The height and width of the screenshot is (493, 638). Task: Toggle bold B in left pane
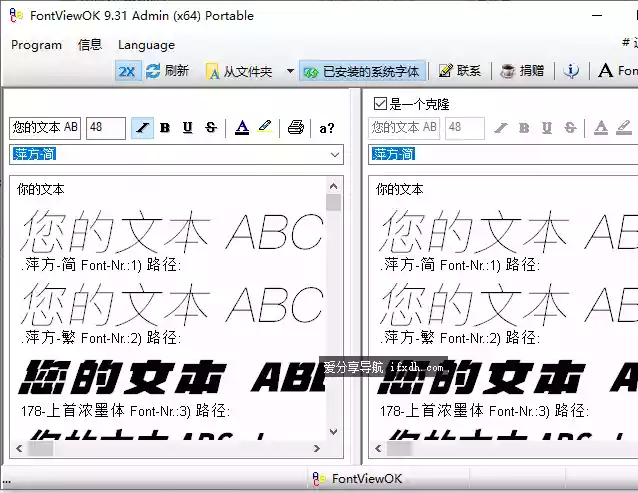[165, 128]
